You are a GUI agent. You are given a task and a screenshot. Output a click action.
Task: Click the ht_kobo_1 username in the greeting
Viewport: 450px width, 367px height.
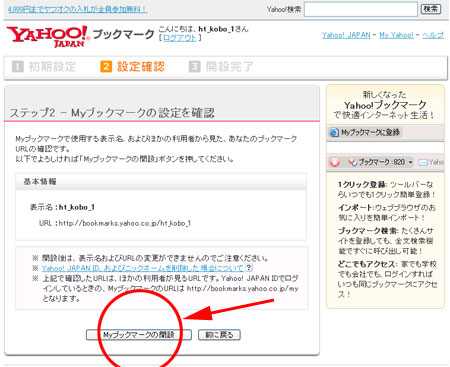click(217, 29)
